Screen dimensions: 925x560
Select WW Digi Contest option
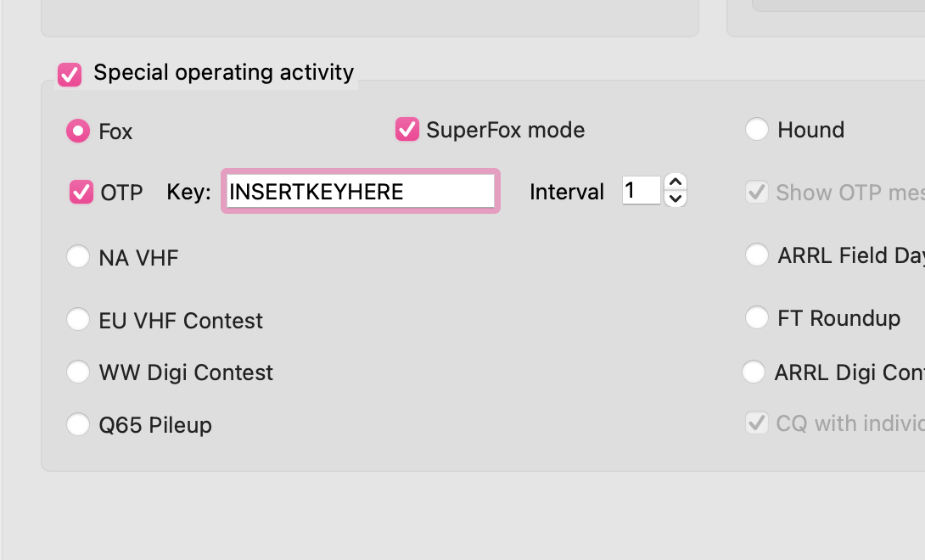tap(78, 372)
